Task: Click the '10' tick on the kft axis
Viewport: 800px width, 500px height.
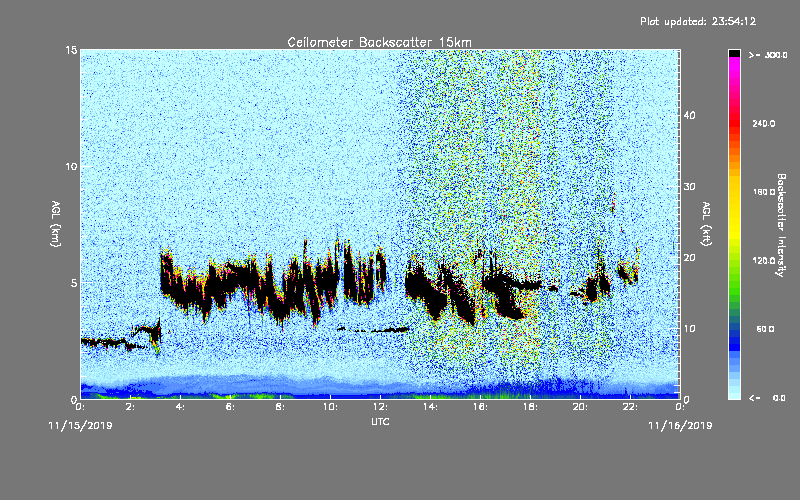Action: click(689, 329)
